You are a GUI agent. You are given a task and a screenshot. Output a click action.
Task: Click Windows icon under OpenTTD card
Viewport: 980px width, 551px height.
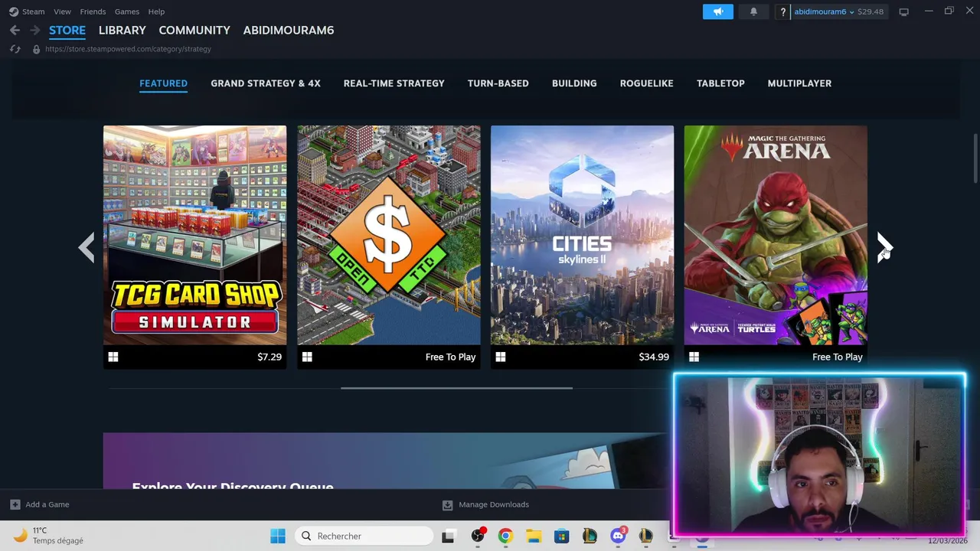click(307, 357)
